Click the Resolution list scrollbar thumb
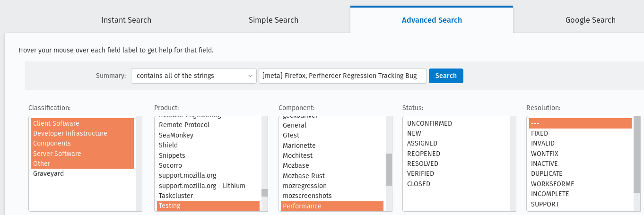 (x=637, y=154)
